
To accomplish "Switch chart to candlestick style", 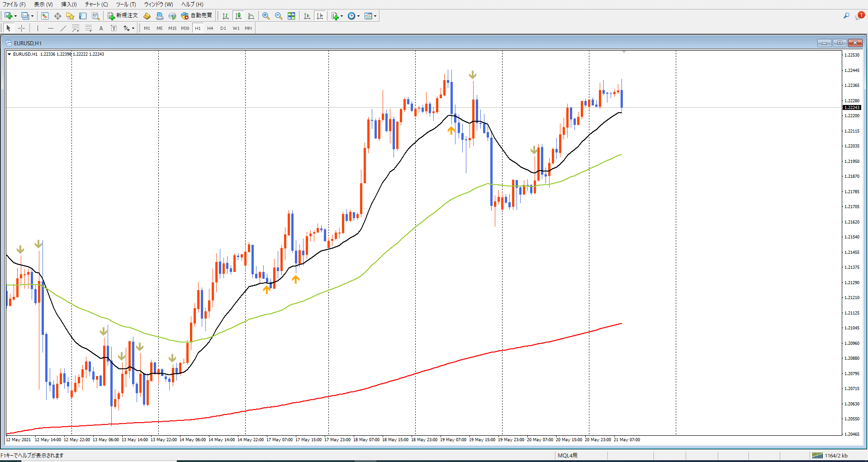I will [238, 16].
